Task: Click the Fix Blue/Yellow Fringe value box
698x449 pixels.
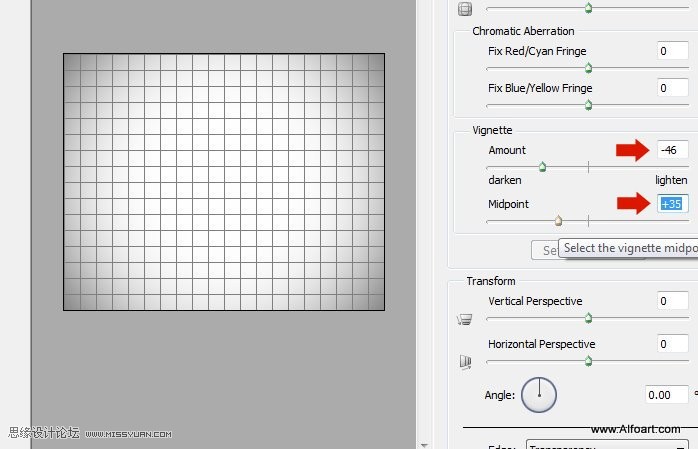Action: pos(673,88)
